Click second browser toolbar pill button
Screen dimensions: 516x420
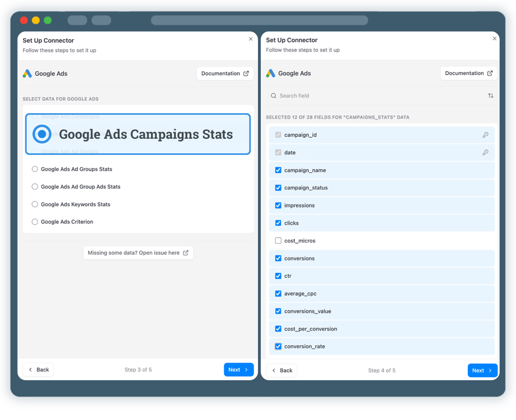tap(101, 20)
